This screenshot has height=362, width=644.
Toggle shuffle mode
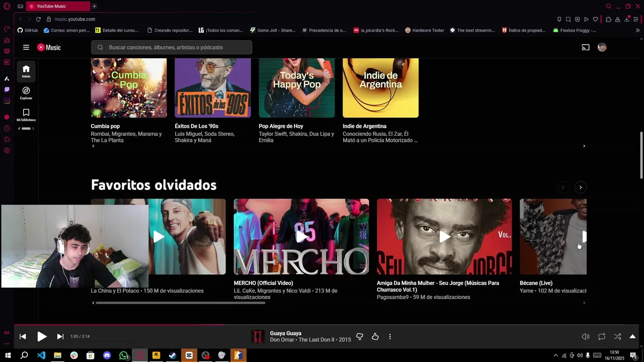(x=617, y=336)
